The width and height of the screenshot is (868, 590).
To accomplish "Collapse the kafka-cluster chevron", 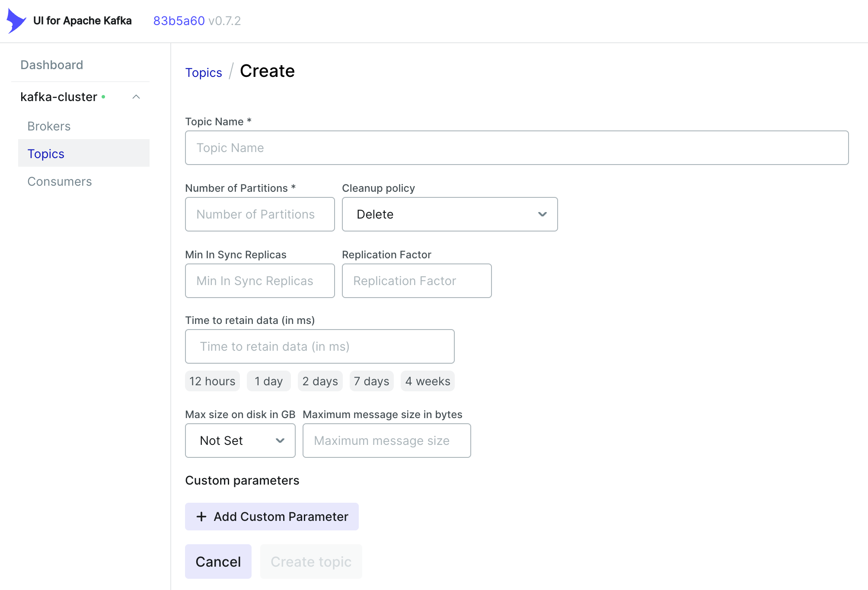I will [136, 97].
